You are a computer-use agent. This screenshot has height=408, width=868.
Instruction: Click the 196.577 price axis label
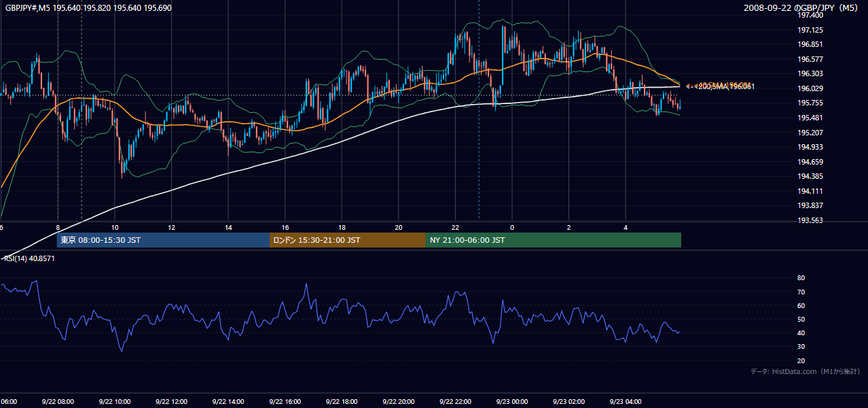click(811, 59)
